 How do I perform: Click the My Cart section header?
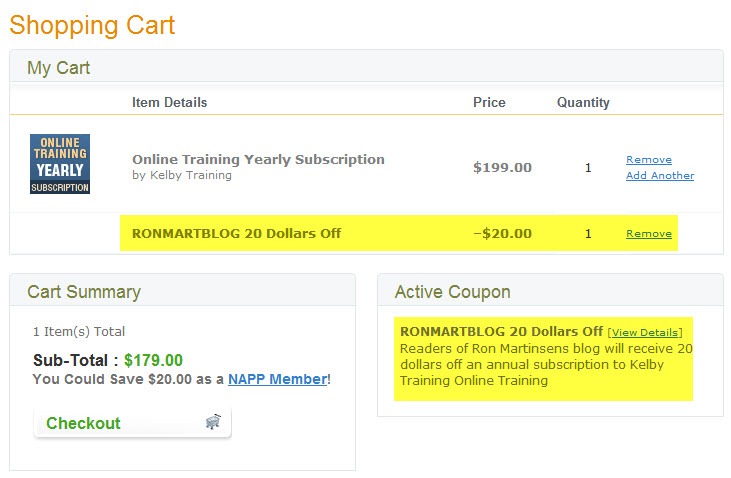[58, 68]
